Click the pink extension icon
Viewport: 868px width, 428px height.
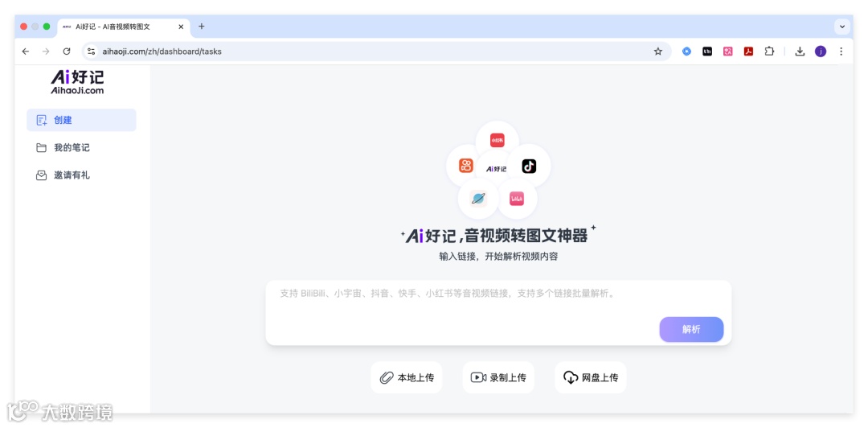click(x=727, y=51)
